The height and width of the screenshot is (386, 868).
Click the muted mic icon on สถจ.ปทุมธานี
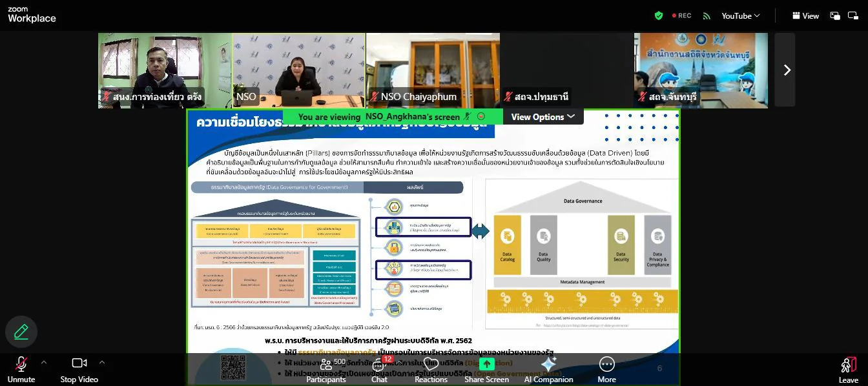(508, 97)
